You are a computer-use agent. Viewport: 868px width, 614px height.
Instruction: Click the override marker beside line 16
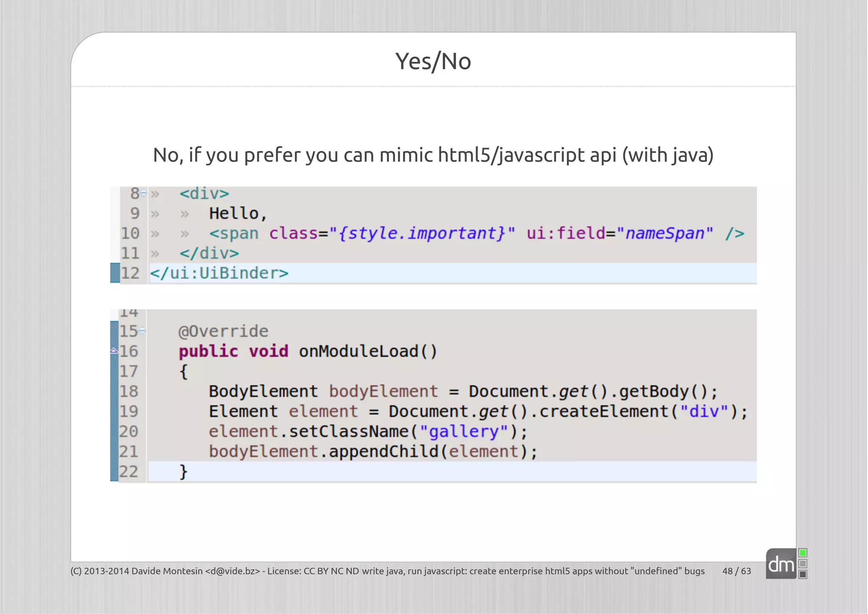(114, 350)
